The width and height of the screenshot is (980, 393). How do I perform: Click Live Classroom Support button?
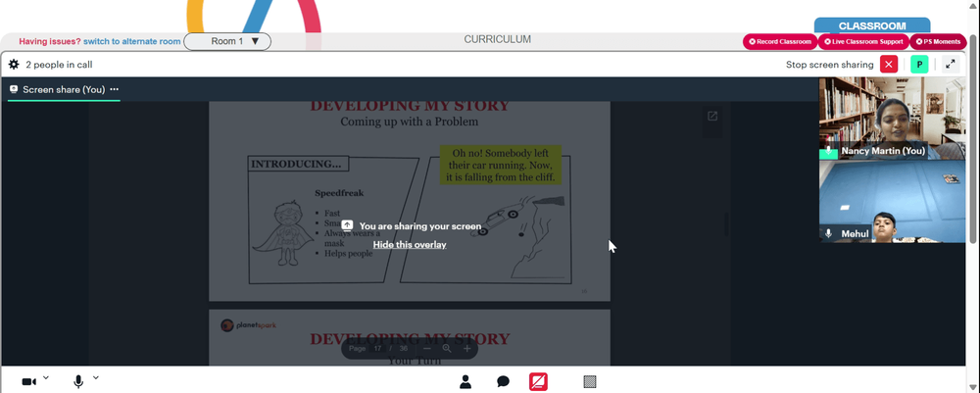pos(863,42)
